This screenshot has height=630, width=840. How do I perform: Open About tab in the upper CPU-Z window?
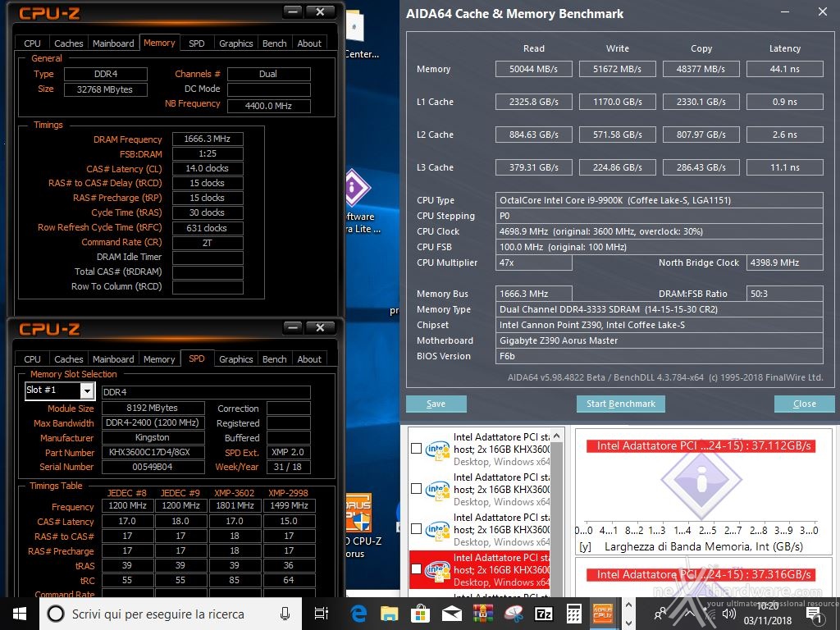tap(309, 43)
